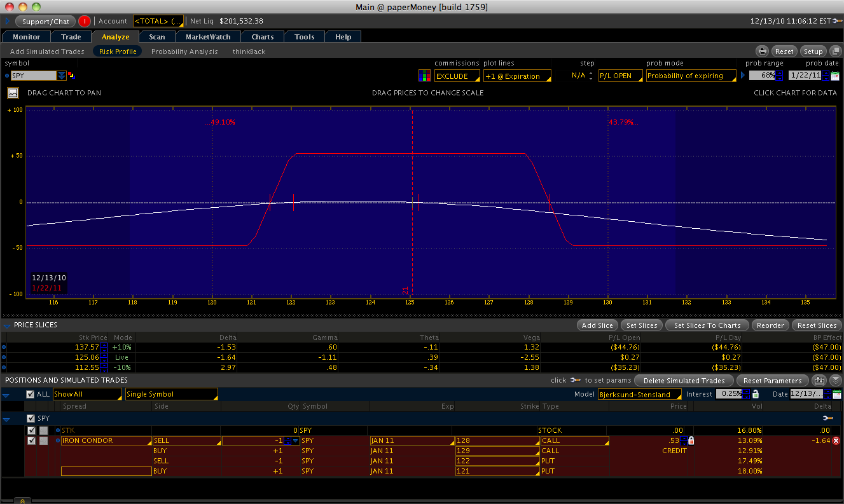
Task: Click the colored squares icon beside SPY symbol
Action: point(71,76)
